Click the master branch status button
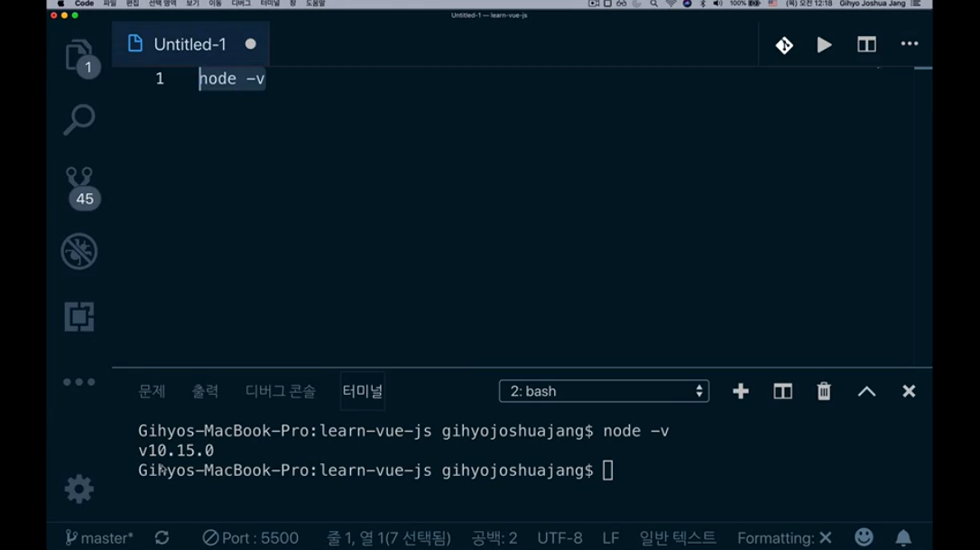980x550 pixels. point(99,538)
